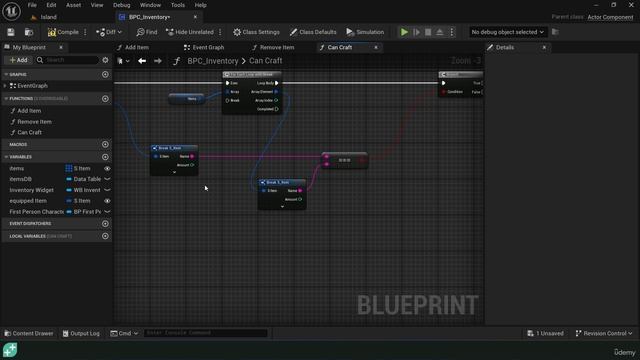Click the console command input field
Viewport: 640px width, 360px height.
click(x=205, y=333)
